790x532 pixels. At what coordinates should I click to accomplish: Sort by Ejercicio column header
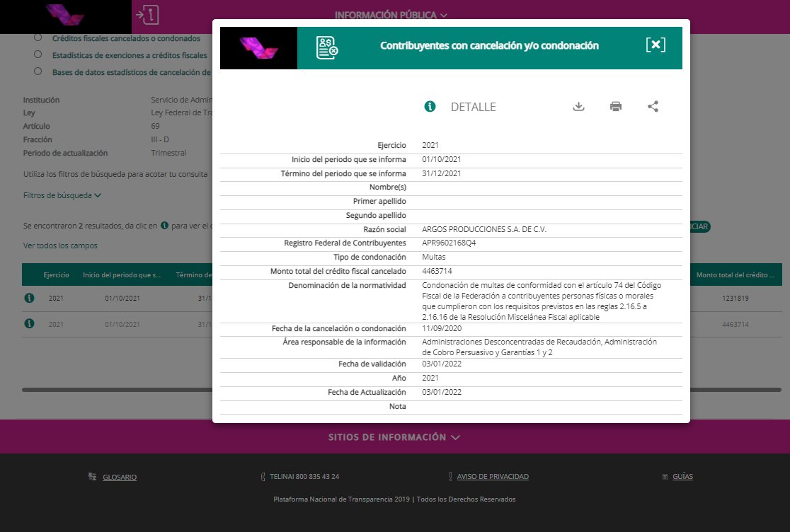click(56, 274)
